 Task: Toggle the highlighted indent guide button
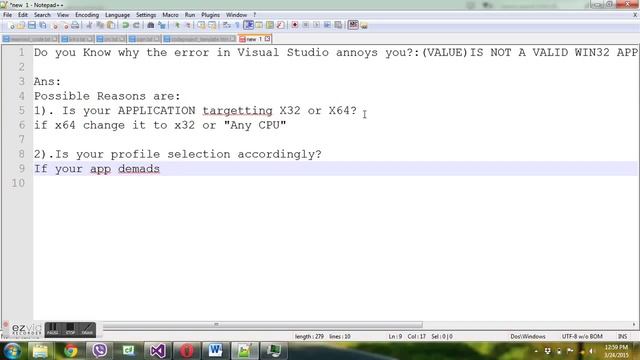tap(248, 25)
